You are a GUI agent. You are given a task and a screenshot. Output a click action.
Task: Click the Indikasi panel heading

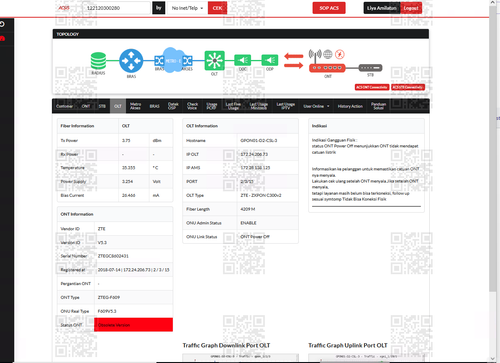click(319, 126)
